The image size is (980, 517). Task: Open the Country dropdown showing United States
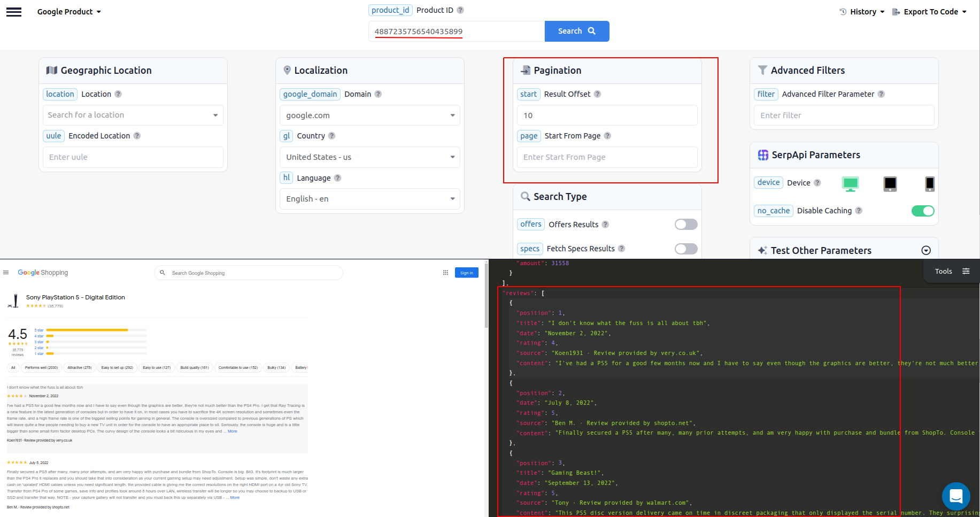click(x=369, y=157)
